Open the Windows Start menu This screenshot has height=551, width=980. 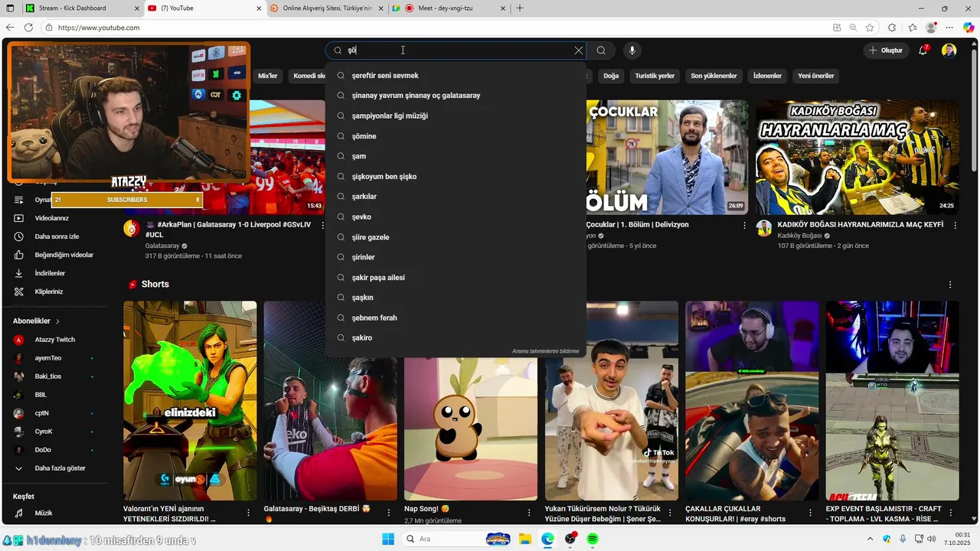click(388, 540)
